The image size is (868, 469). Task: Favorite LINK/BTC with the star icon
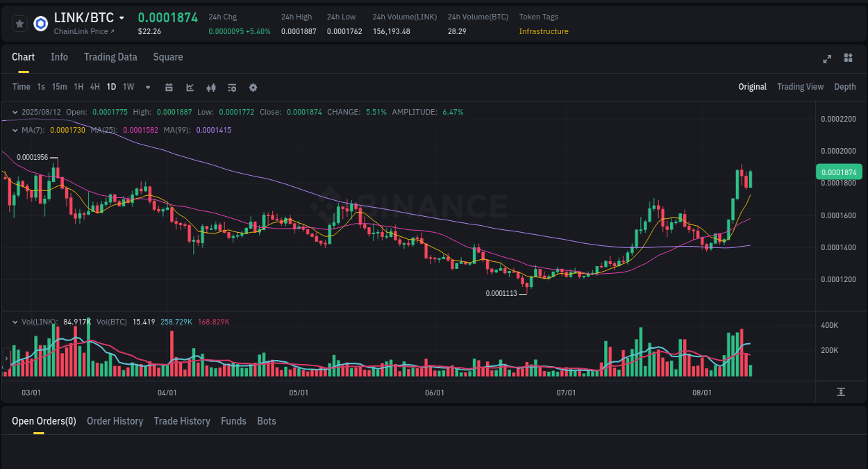[x=19, y=23]
